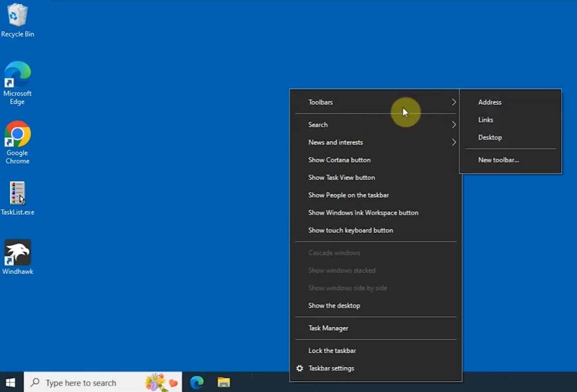577x392 pixels.
Task: Expand the News and interests submenu
Action: tap(336, 142)
